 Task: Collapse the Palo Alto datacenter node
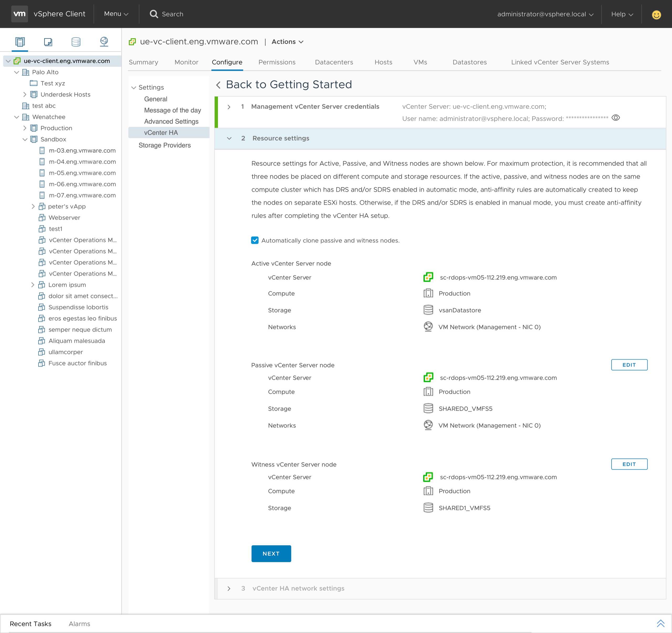(17, 72)
